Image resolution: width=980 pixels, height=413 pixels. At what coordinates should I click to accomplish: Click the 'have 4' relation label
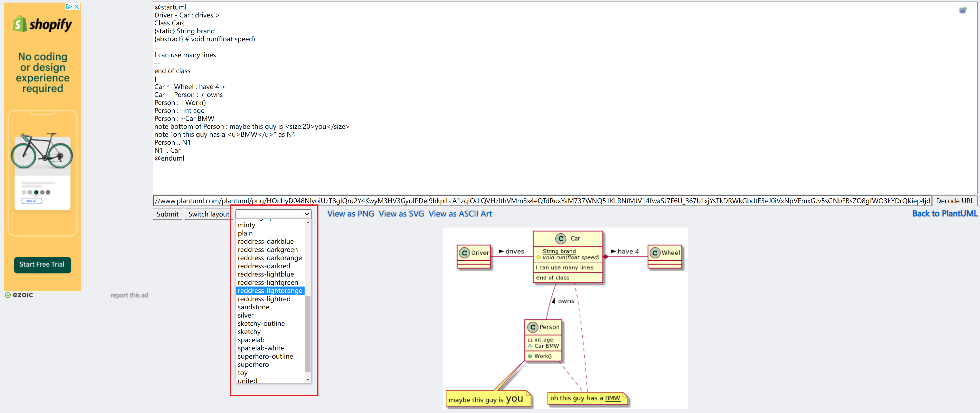point(628,252)
